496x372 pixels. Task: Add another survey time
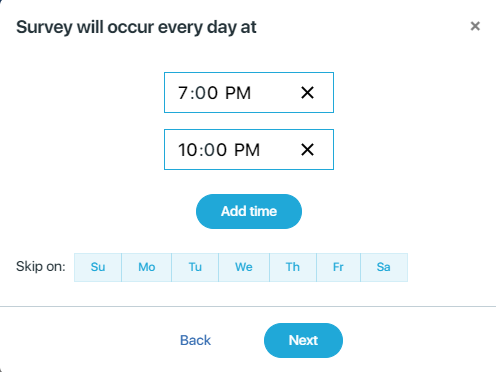click(x=249, y=211)
